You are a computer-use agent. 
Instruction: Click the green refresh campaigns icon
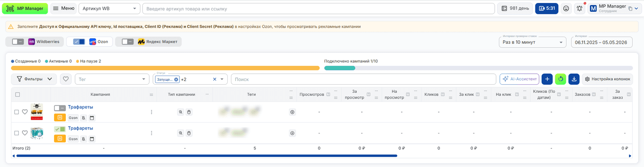point(560,79)
